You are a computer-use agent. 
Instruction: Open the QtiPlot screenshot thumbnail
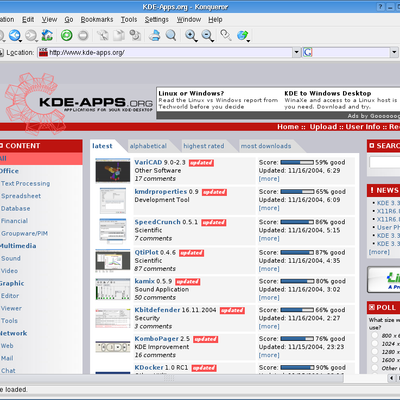113,260
